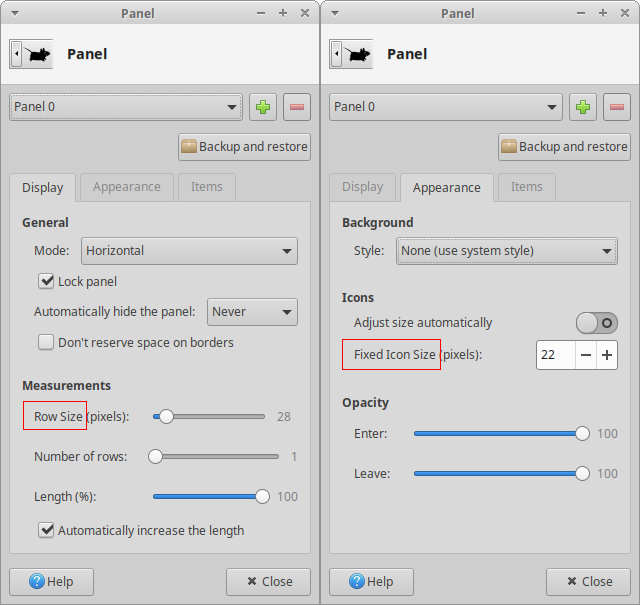Viewport: 640px width, 605px height.
Task: Switch to the Items tab in left window
Action: click(x=207, y=187)
